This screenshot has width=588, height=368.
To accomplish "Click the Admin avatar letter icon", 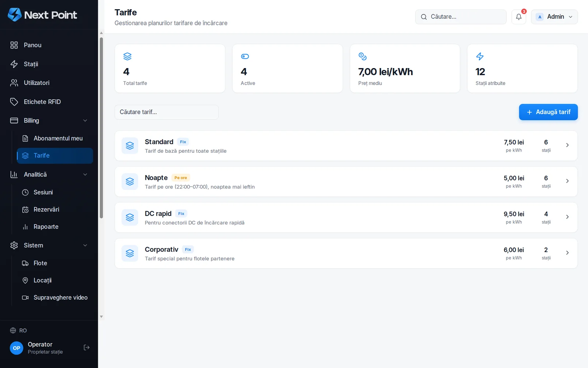I will (x=539, y=17).
